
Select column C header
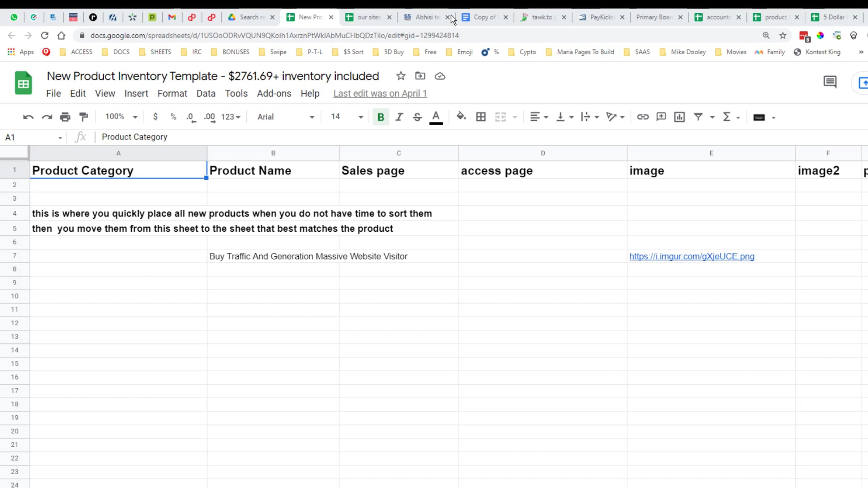click(x=399, y=153)
